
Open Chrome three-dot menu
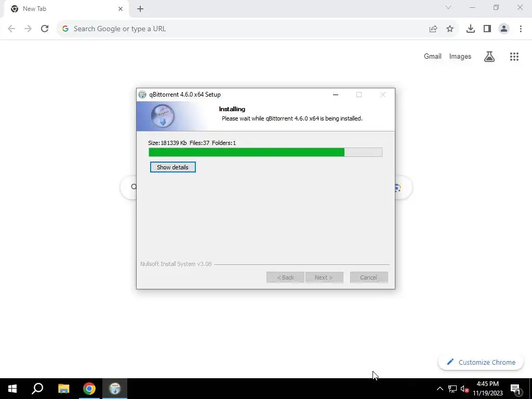[521, 29]
